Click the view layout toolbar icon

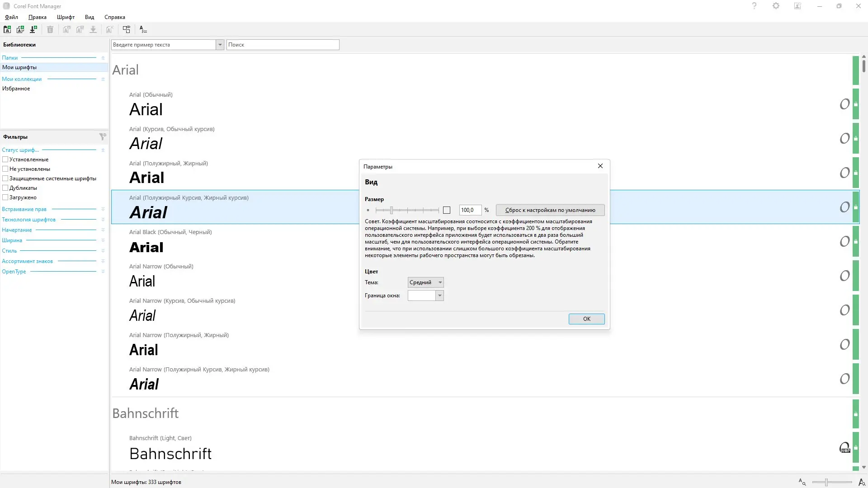[127, 29]
